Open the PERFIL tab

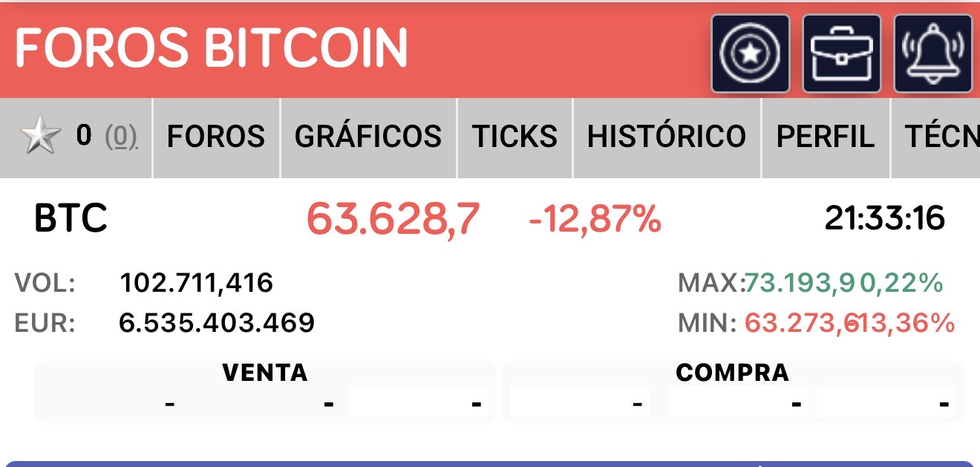coord(825,137)
